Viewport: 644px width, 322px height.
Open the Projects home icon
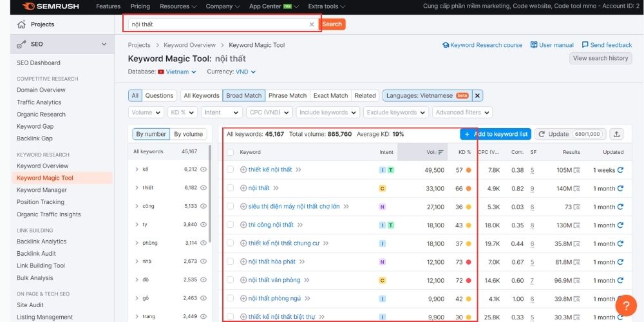21,24
